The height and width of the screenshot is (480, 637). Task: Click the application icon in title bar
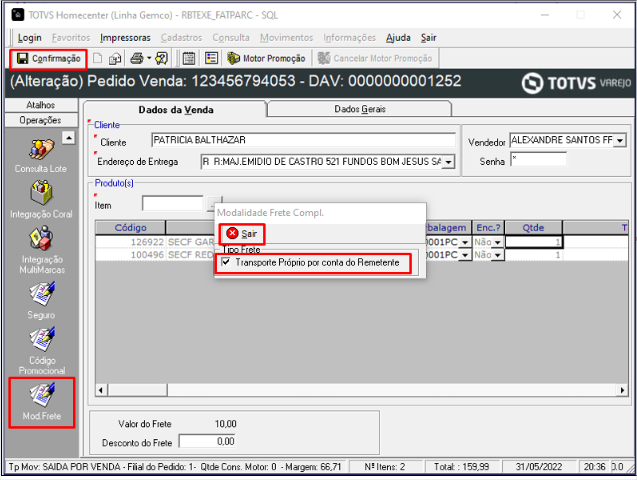tap(17, 15)
